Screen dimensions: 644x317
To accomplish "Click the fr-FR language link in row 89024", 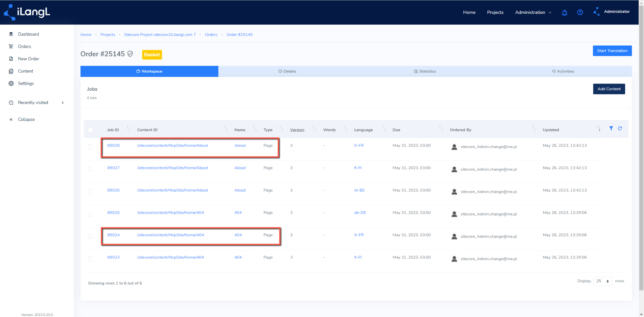I will tap(359, 235).
